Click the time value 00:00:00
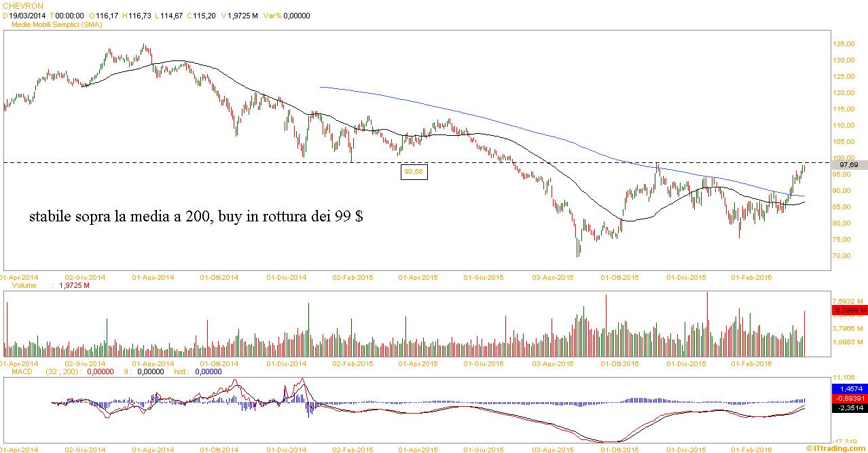Screen dimensions: 868x453 [69, 15]
